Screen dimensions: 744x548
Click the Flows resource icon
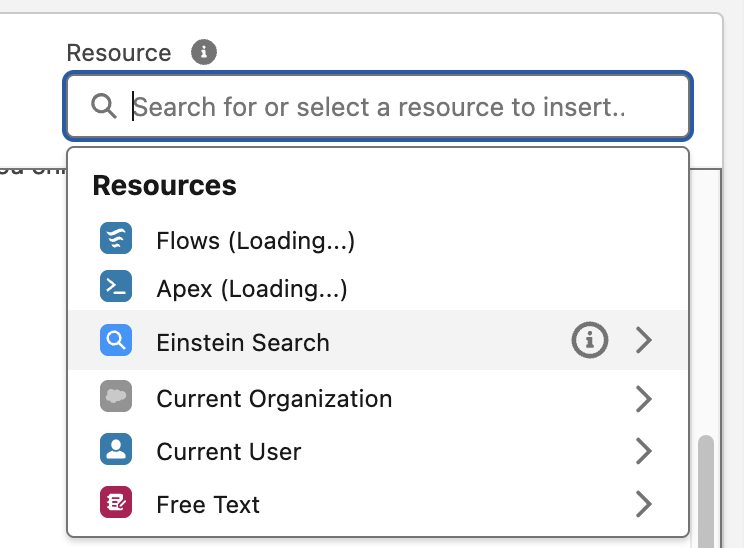click(117, 240)
